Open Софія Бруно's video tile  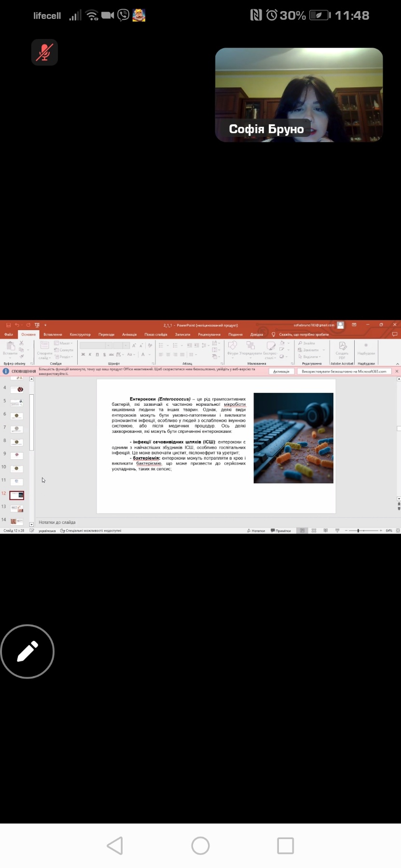click(x=299, y=94)
